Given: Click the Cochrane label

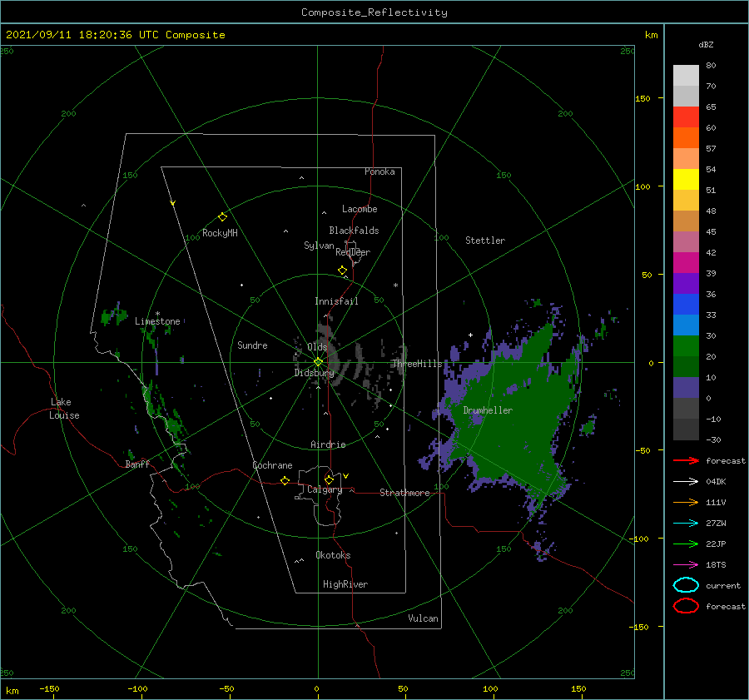Looking at the screenshot, I should click(x=272, y=465).
